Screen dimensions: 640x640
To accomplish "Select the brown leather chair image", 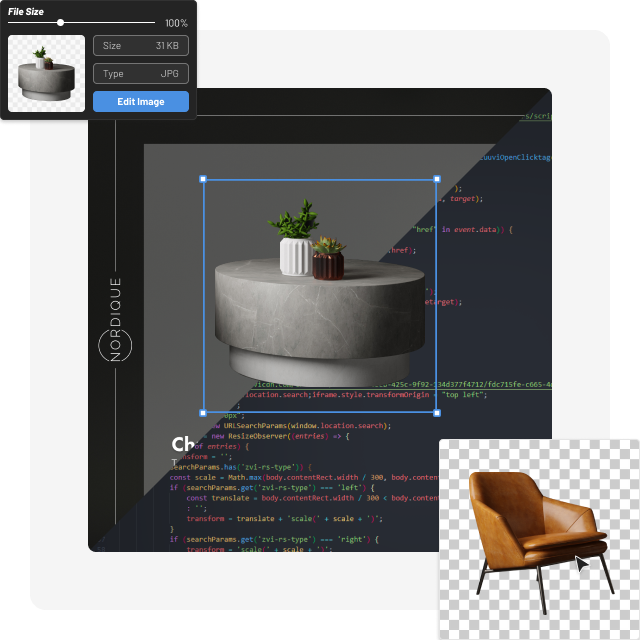I will click(x=535, y=530).
